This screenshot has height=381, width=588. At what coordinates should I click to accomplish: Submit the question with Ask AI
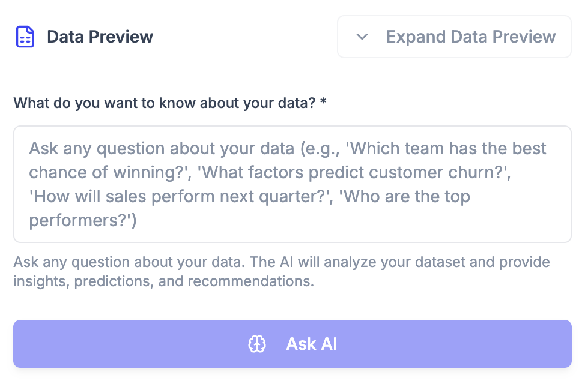coord(292,344)
